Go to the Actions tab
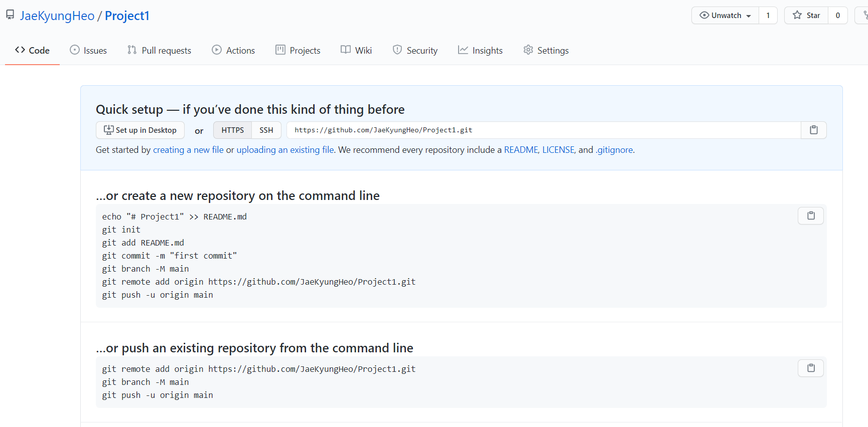The image size is (868, 427). coord(233,50)
